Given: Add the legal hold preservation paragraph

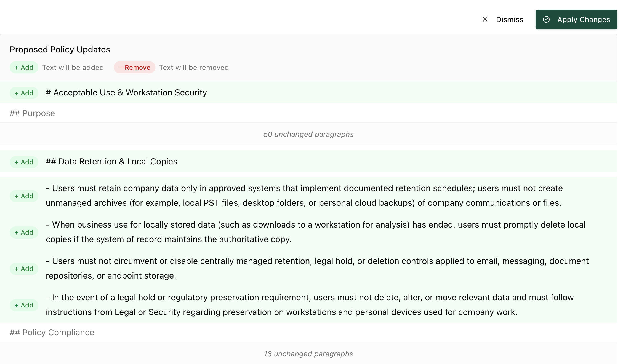Looking at the screenshot, I should click(x=24, y=305).
